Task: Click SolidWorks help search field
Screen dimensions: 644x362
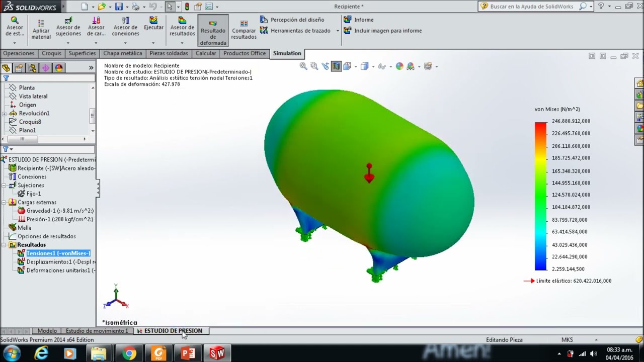Action: [x=533, y=7]
